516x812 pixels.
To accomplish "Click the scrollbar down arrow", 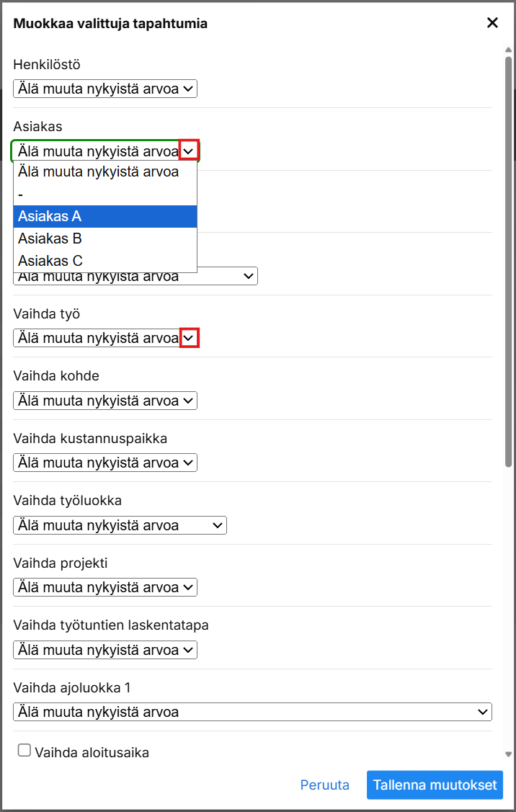I will coord(508,754).
